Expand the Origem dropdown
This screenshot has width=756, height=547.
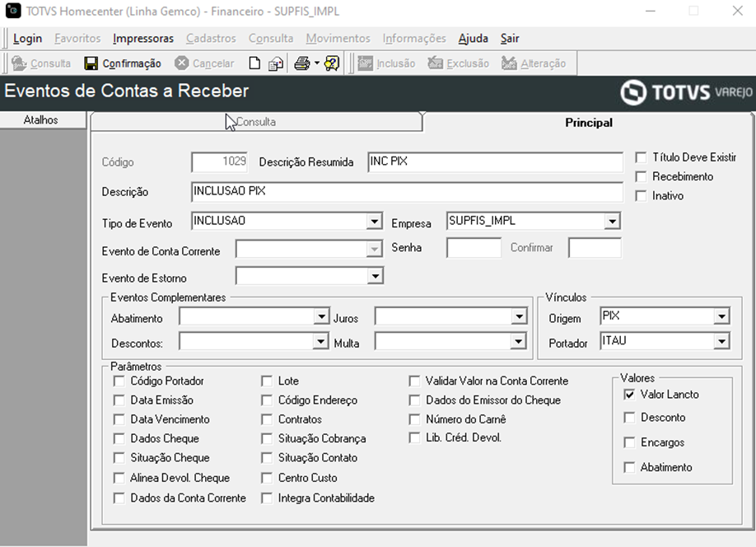[x=721, y=316]
